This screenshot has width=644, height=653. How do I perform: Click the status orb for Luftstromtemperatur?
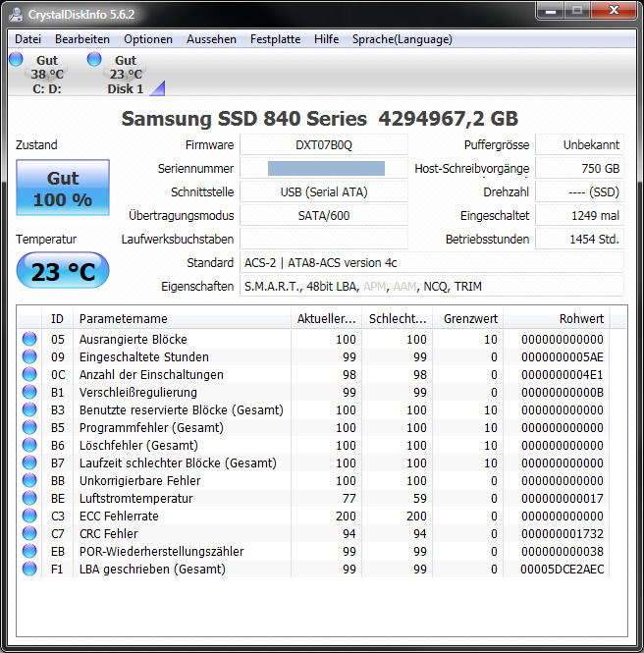coord(29,498)
